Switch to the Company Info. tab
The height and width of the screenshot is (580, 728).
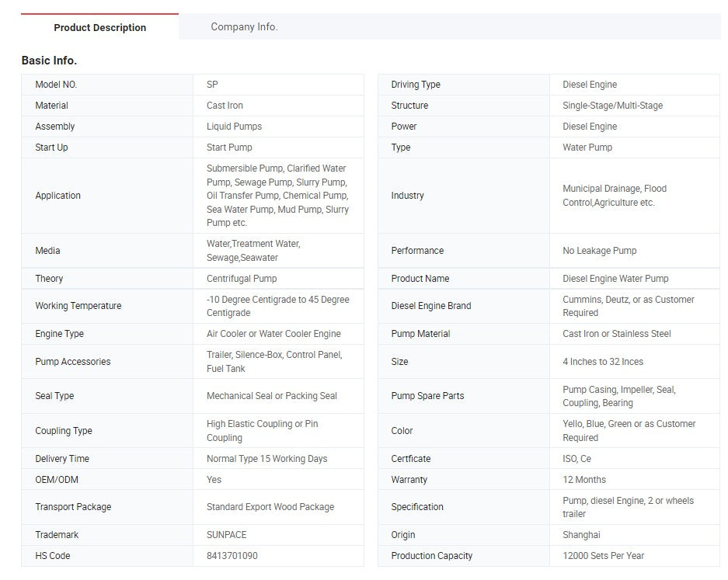click(x=244, y=27)
